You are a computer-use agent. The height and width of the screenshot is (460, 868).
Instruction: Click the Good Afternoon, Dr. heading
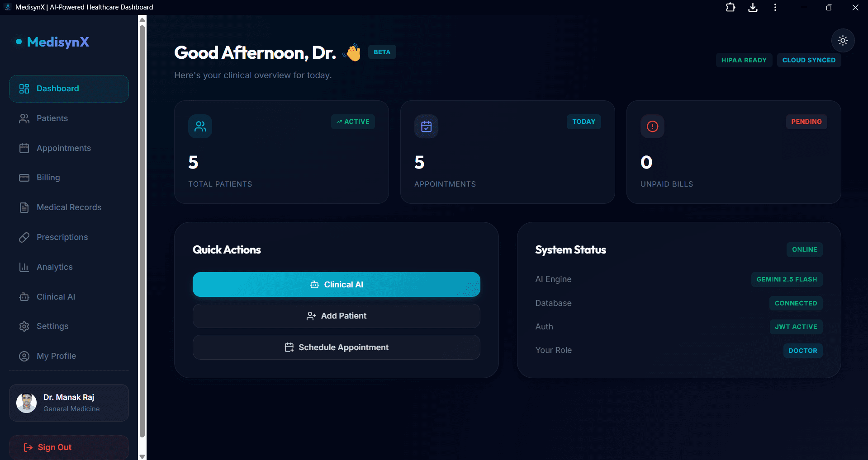255,53
